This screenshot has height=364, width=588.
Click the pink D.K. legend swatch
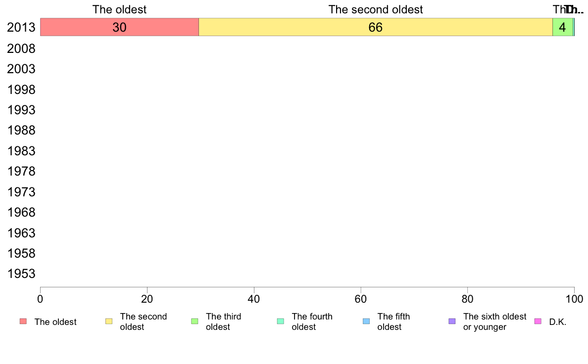pos(538,321)
